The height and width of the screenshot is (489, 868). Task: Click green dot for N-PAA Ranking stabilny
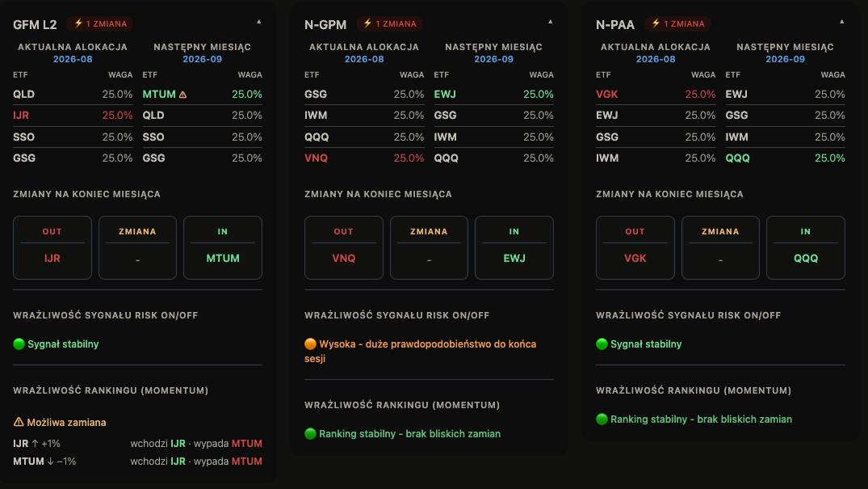(x=602, y=419)
